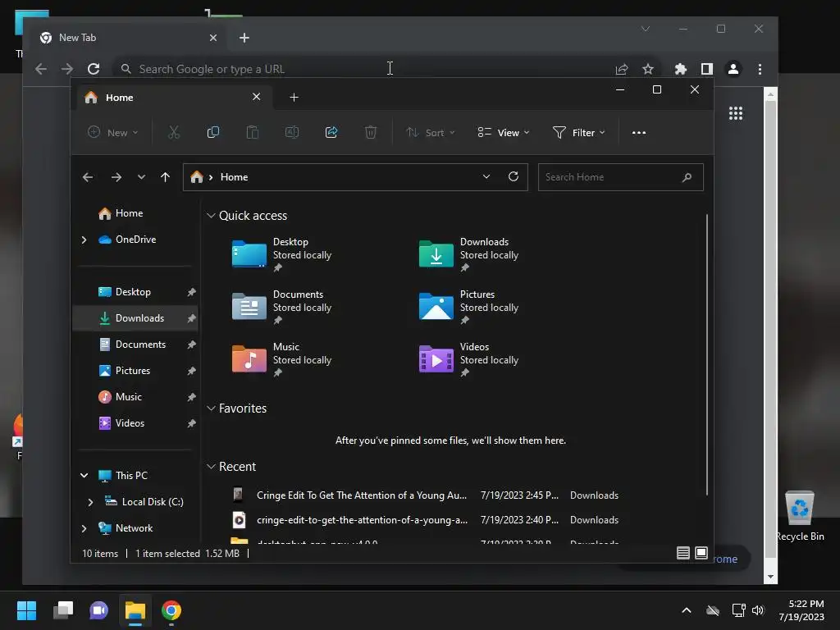Open the Downloads folder in Quick access
This screenshot has width=840, height=630.
(x=468, y=254)
